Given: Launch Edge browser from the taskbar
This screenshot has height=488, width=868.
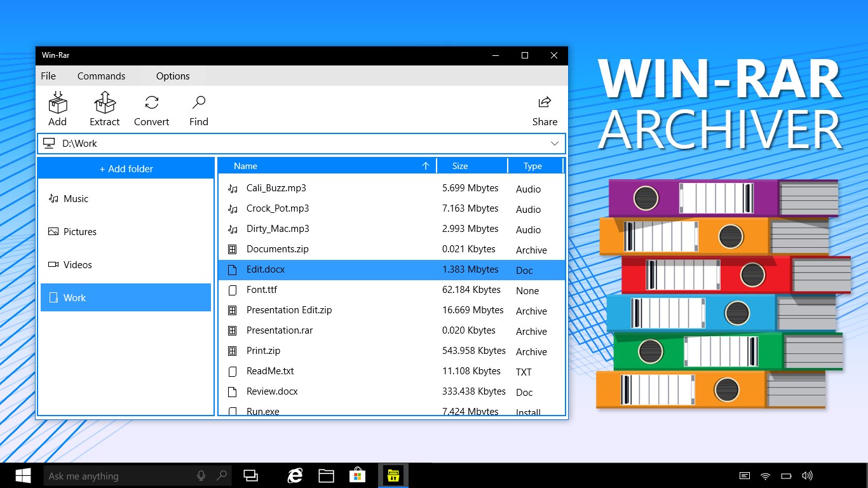Looking at the screenshot, I should [x=295, y=476].
